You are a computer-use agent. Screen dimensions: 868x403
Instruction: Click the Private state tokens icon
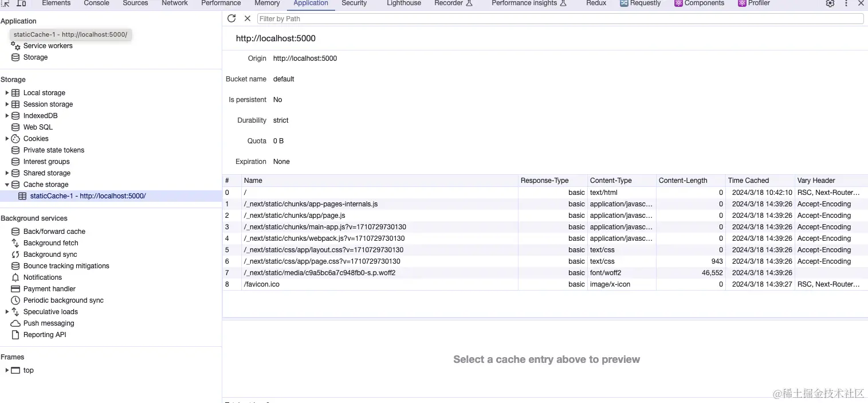coord(15,150)
